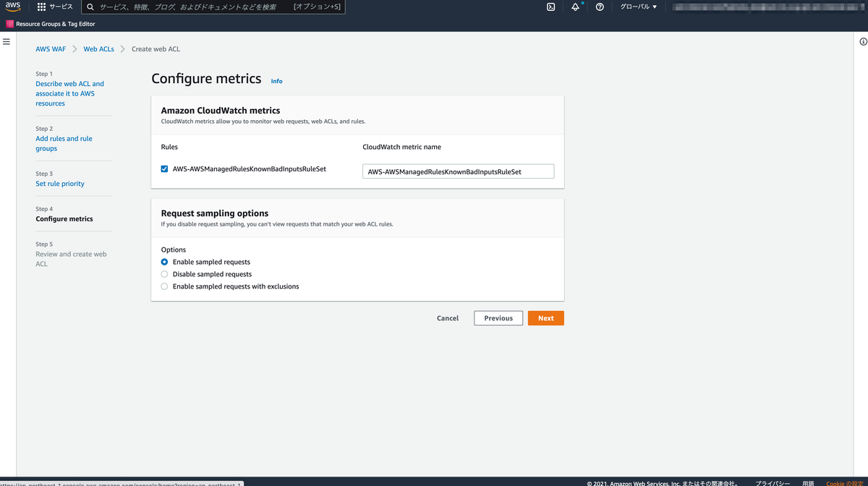
Task: Open the CloudShell terminal icon
Action: pyautogui.click(x=550, y=7)
